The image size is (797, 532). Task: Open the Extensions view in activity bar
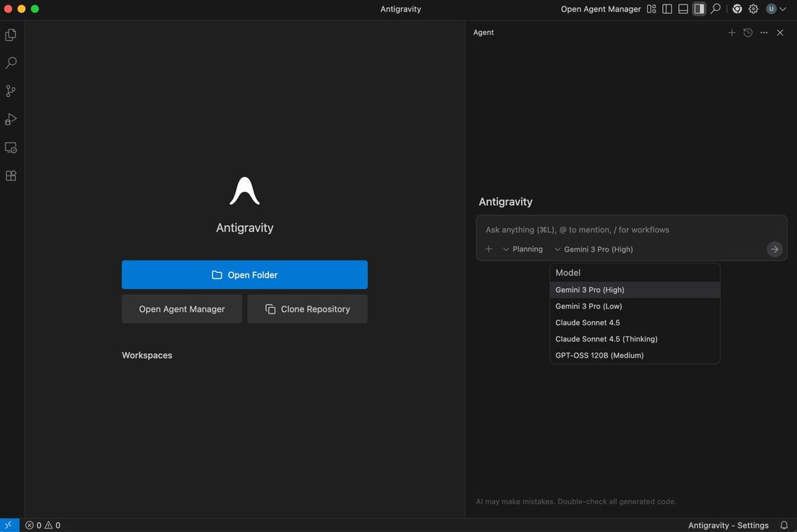[x=11, y=176]
